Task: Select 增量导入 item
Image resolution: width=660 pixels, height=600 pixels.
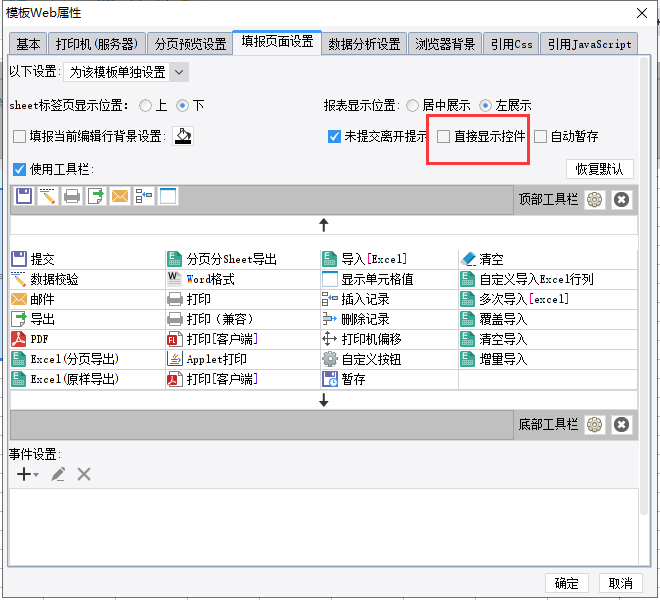Action: point(548,359)
